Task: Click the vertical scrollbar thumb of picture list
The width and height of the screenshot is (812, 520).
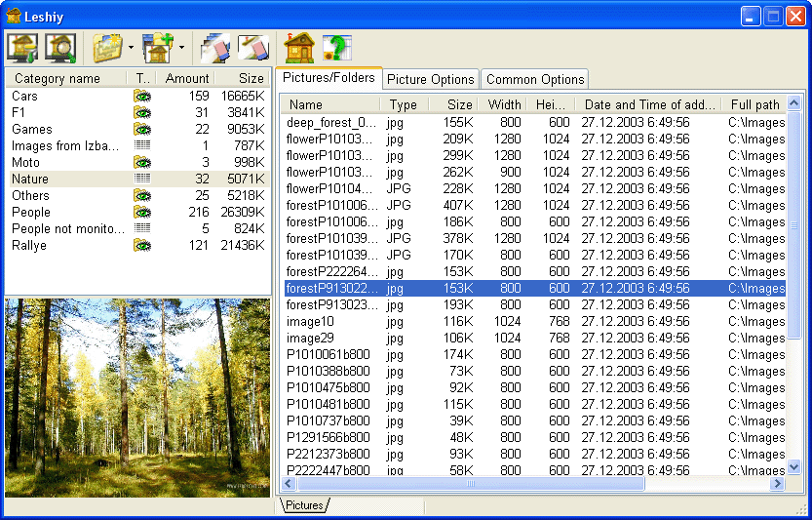Action: tap(793, 224)
